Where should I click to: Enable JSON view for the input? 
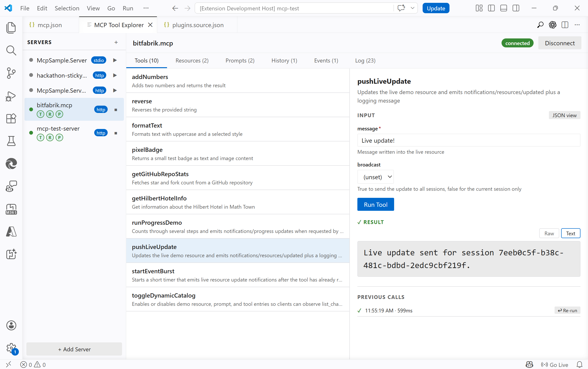pos(564,115)
